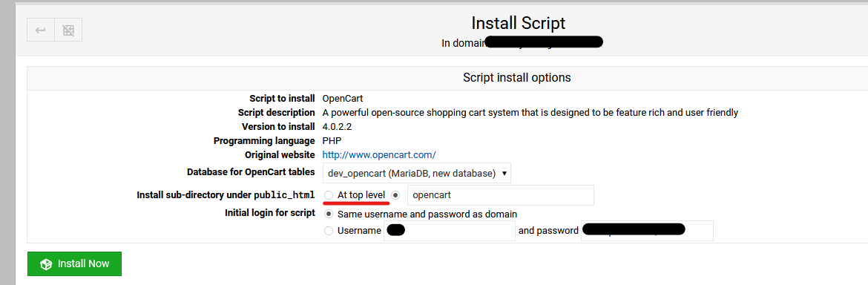Select the custom Username radio button
Screen dimensions: 868x285
click(329, 231)
